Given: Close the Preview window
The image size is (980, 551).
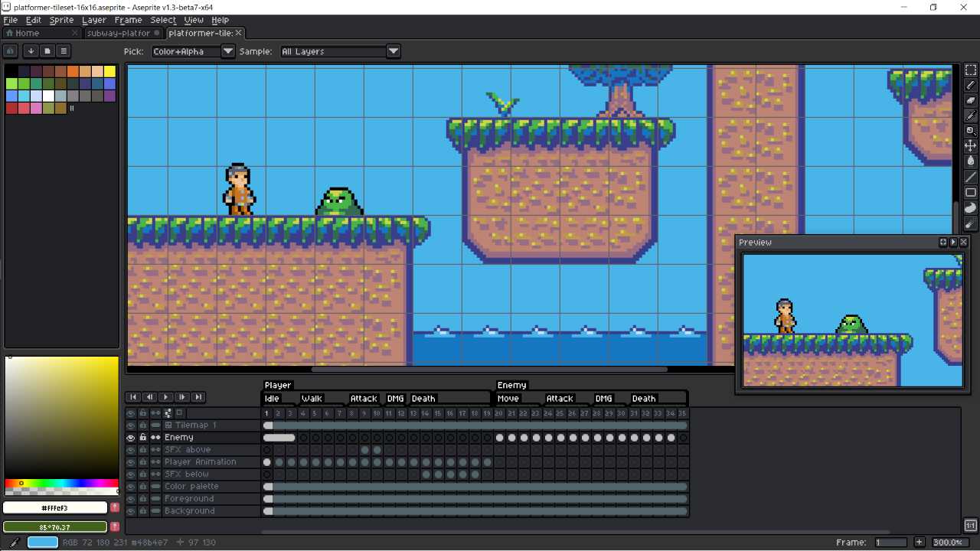Looking at the screenshot, I should pyautogui.click(x=963, y=242).
